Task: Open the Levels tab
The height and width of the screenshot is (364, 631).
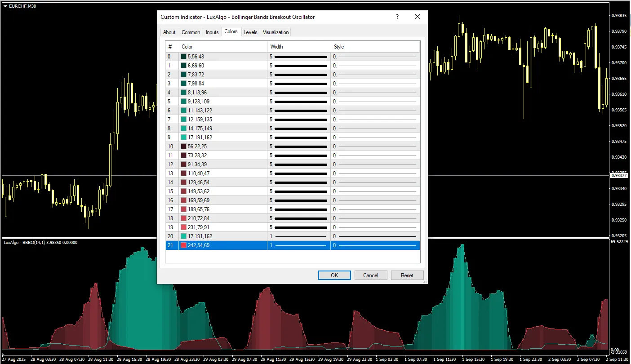Action: [250, 32]
